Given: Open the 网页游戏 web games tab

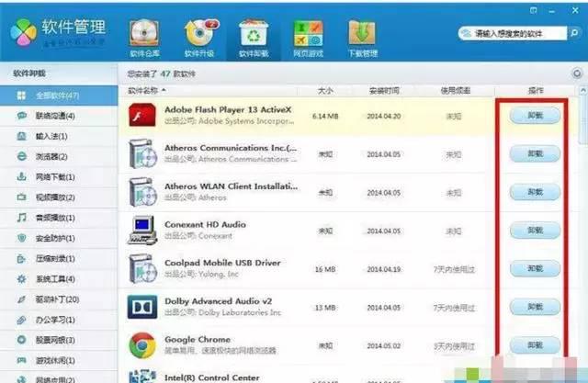Looking at the screenshot, I should (x=309, y=39).
